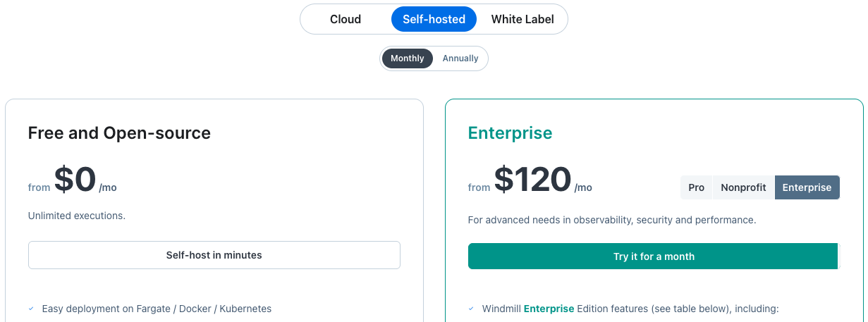Screen dimensions: 868x322
Task: Select the Self-hosted tab
Action: coord(434,19)
